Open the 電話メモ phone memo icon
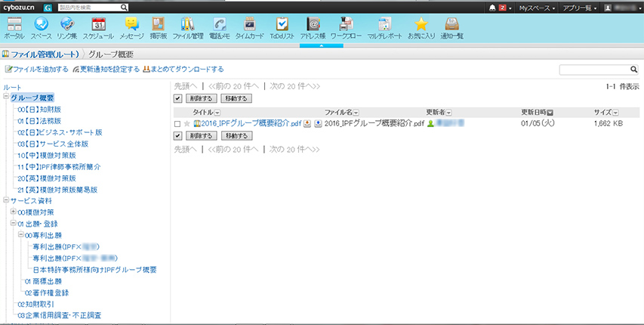The height and width of the screenshot is (325, 644). pos(219,24)
